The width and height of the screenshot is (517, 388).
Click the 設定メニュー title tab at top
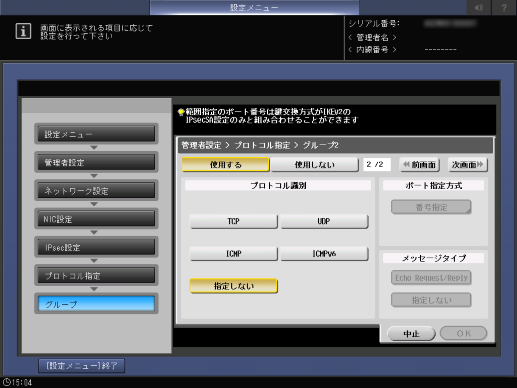(x=254, y=7)
